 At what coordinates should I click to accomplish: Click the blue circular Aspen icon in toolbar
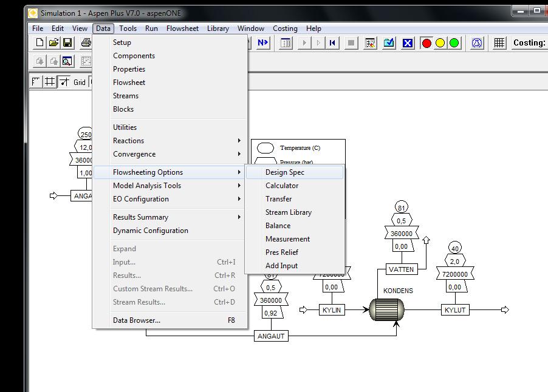[477, 43]
